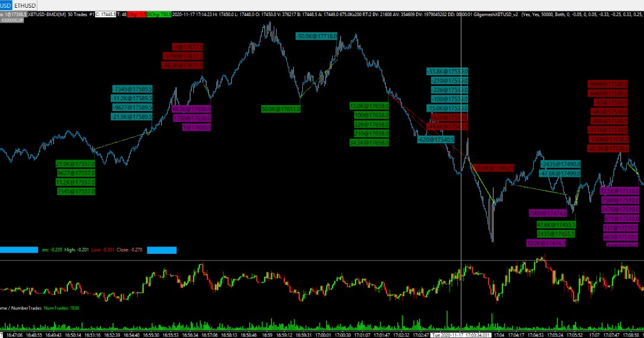
Task: Click the green 15.0K@17658.0 fill label
Action: (369, 106)
